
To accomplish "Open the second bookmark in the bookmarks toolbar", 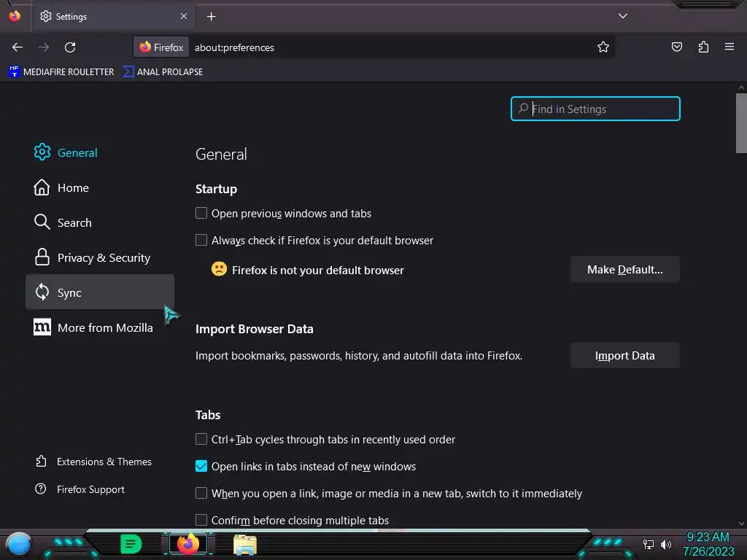I will point(163,72).
